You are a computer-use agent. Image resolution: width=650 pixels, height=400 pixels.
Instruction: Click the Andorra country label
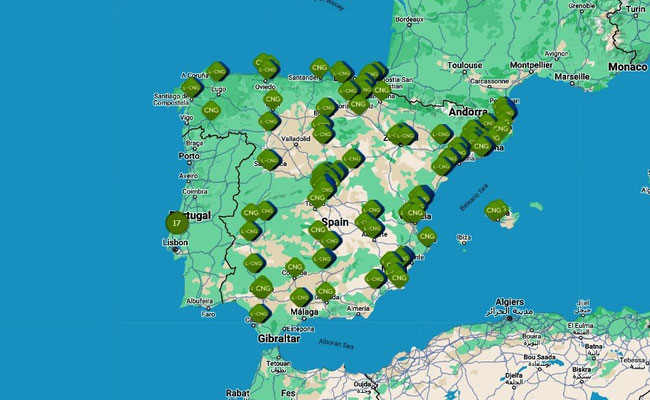468,112
